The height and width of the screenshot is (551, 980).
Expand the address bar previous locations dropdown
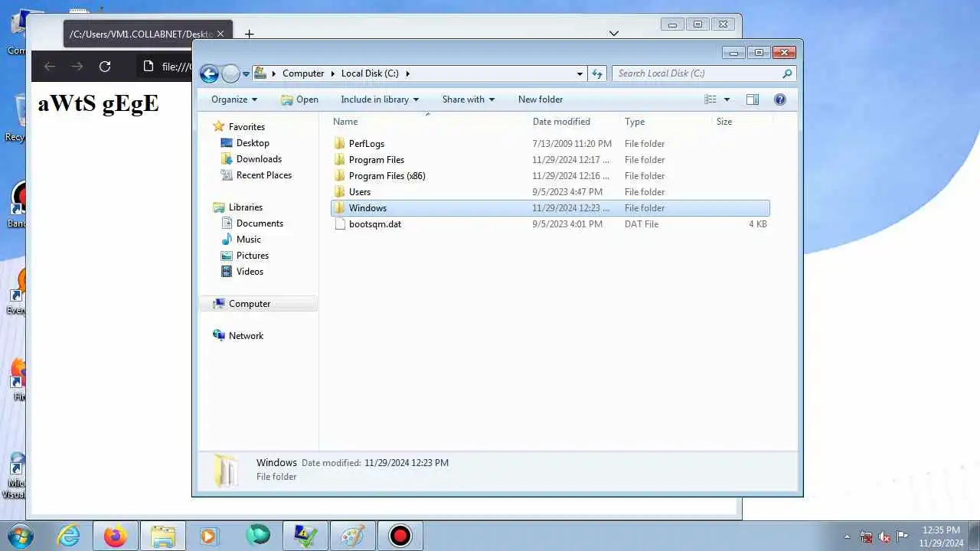pyautogui.click(x=580, y=73)
